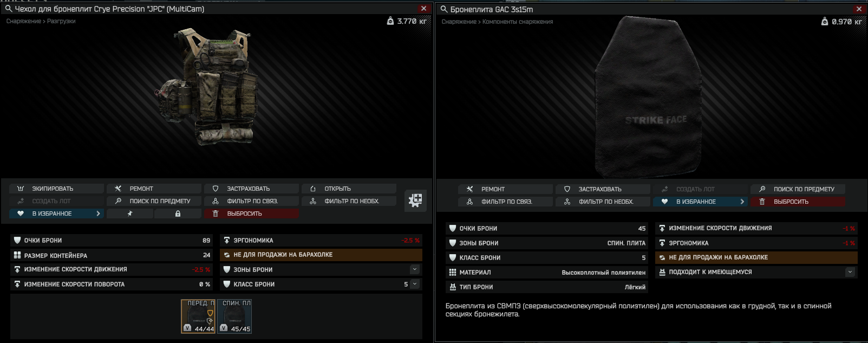Select the ТИП БРОНИ Лёгкий row
This screenshot has height=343, width=868.
pyautogui.click(x=547, y=287)
